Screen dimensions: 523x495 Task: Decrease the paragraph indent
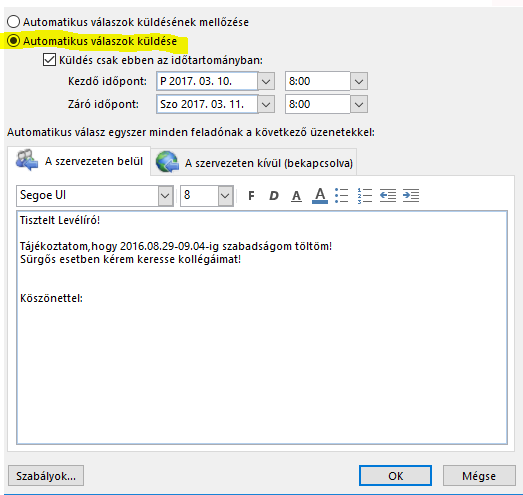click(388, 195)
